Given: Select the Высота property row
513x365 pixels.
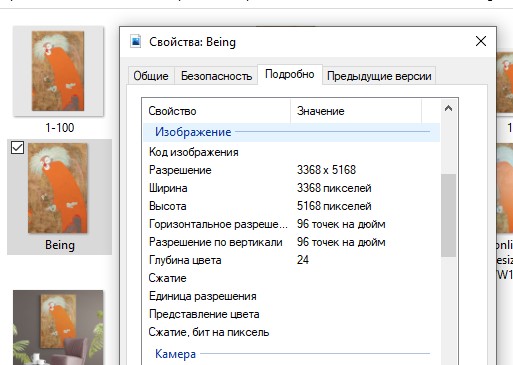Looking at the screenshot, I should pos(292,206).
